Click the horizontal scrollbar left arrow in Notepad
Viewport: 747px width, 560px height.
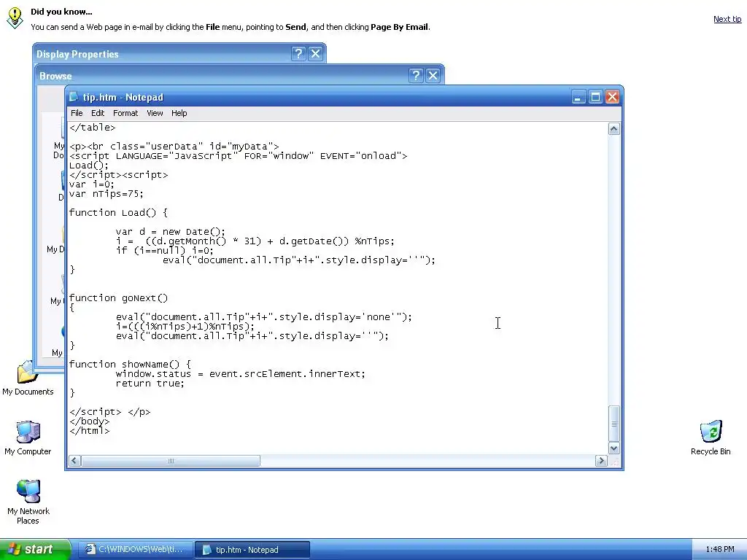[x=75, y=461]
